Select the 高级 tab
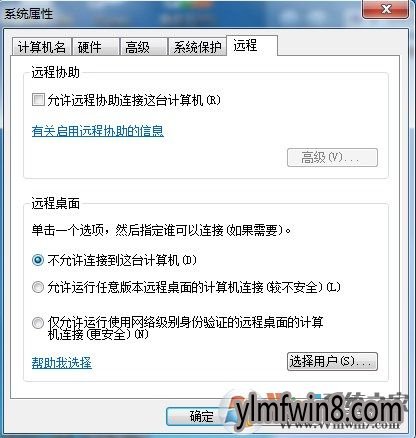 [x=143, y=47]
